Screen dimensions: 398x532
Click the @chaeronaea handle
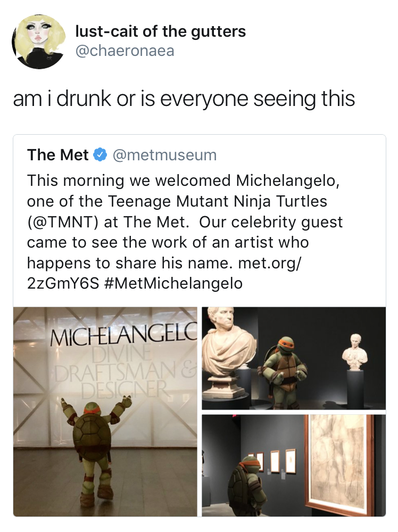point(125,51)
